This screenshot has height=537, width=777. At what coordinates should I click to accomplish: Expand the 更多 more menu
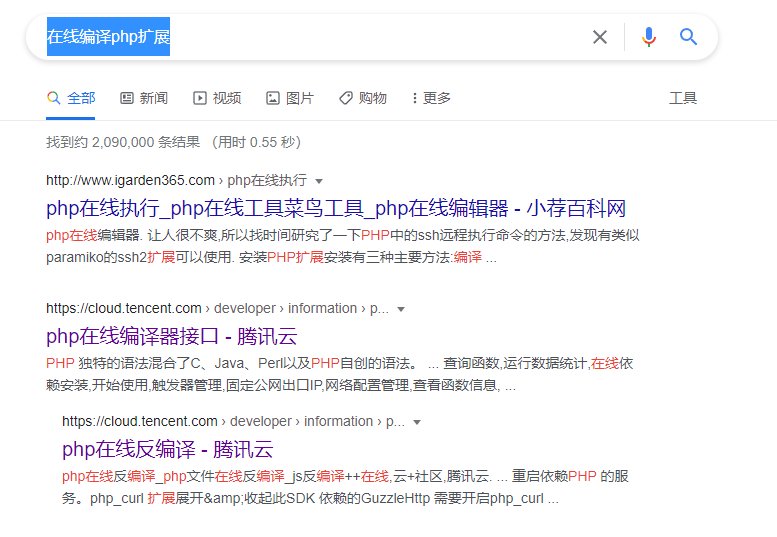(x=431, y=98)
